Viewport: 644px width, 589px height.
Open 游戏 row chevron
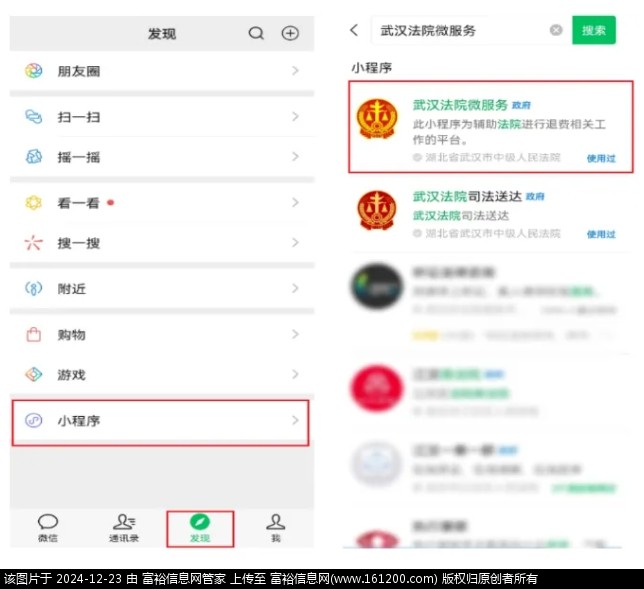pos(295,374)
